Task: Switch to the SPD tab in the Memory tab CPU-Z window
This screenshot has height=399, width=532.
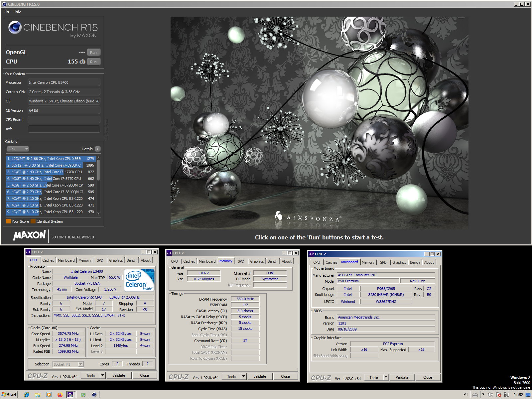Action: tap(241, 261)
